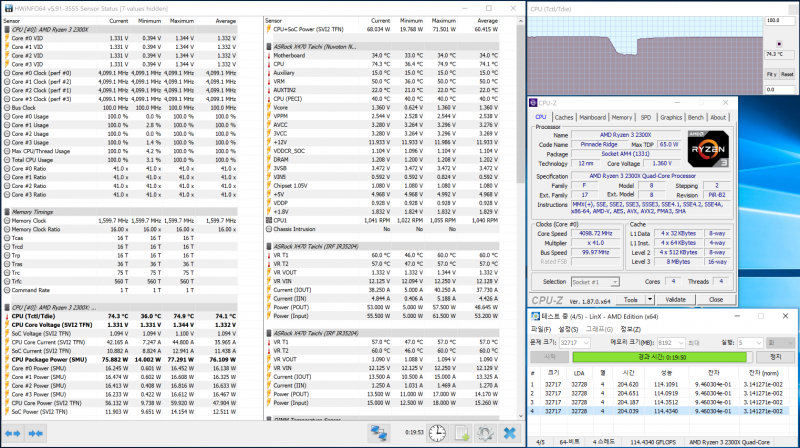Click the thermometer icon beside CPU (Tctl/Tdie) row
This screenshot has height=448, width=800.
7,316
